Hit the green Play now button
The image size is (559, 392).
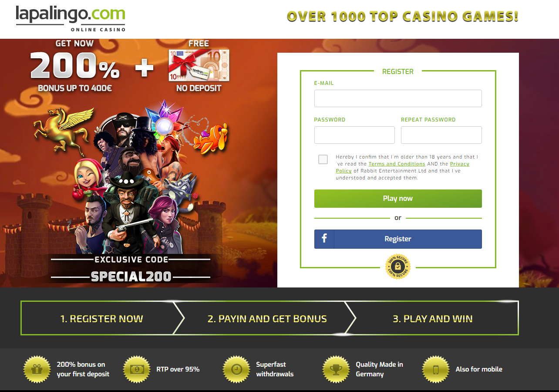tap(398, 199)
